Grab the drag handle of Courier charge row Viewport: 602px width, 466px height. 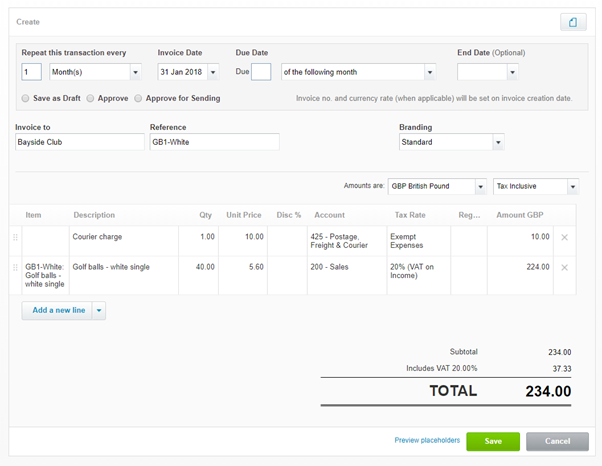[15, 237]
